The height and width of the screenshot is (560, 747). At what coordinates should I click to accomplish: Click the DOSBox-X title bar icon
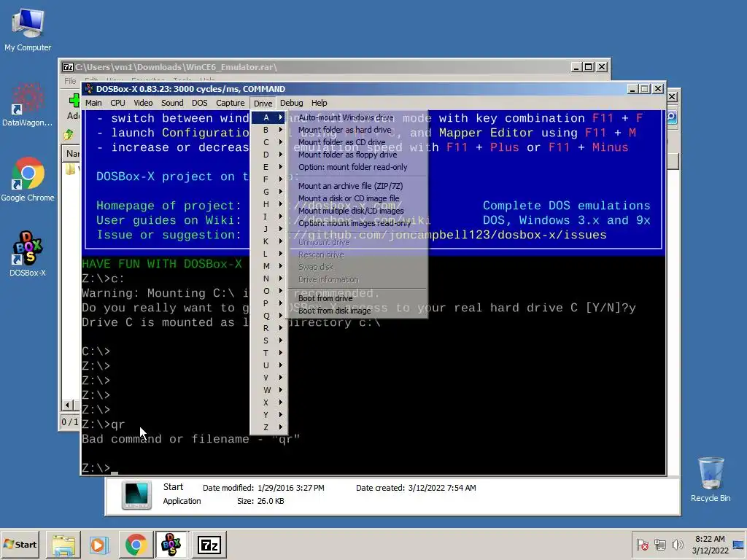tap(88, 89)
